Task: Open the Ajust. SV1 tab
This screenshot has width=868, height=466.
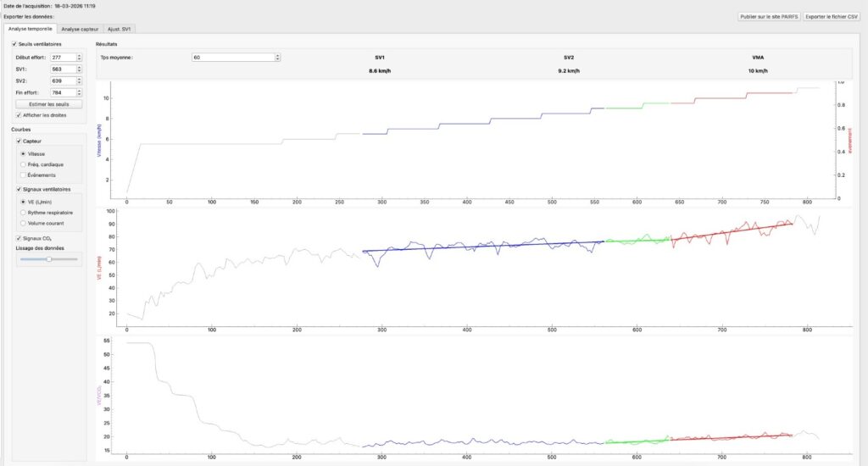Action: pos(119,29)
